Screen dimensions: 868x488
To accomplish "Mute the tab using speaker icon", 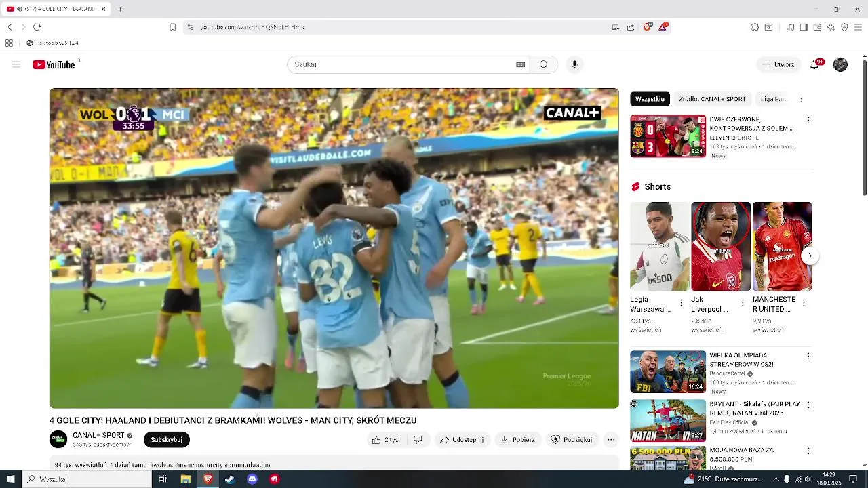I will click(x=18, y=9).
